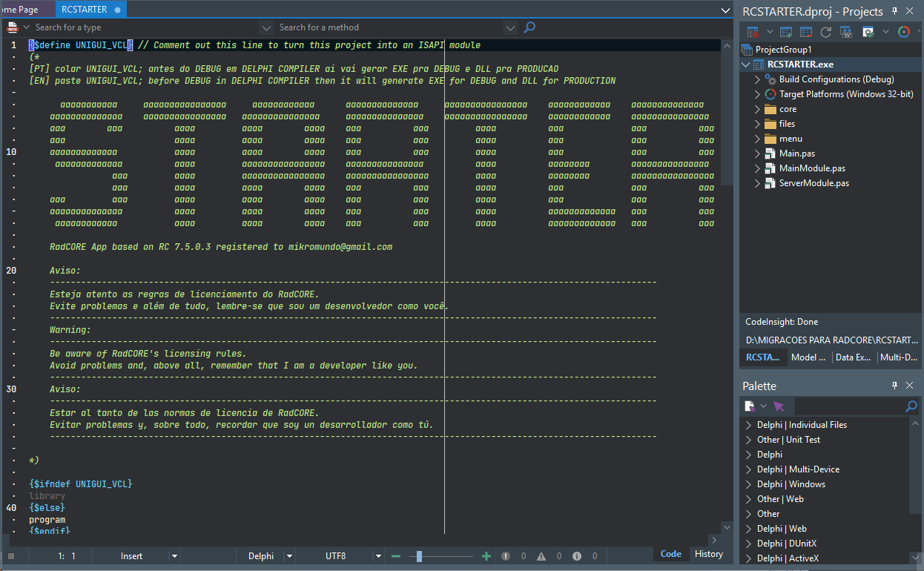The width and height of the screenshot is (924, 571).
Task: Click the warnings triangle icon in status bar
Action: pos(541,556)
